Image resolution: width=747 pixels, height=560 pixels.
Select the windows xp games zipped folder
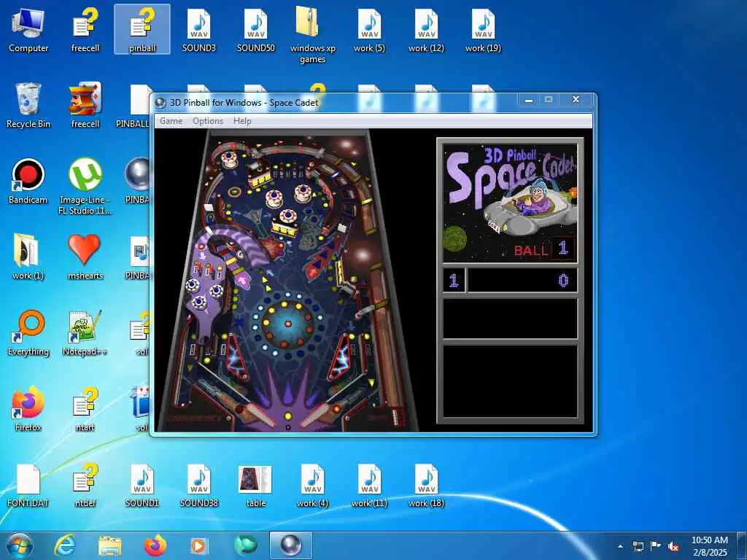[x=312, y=34]
